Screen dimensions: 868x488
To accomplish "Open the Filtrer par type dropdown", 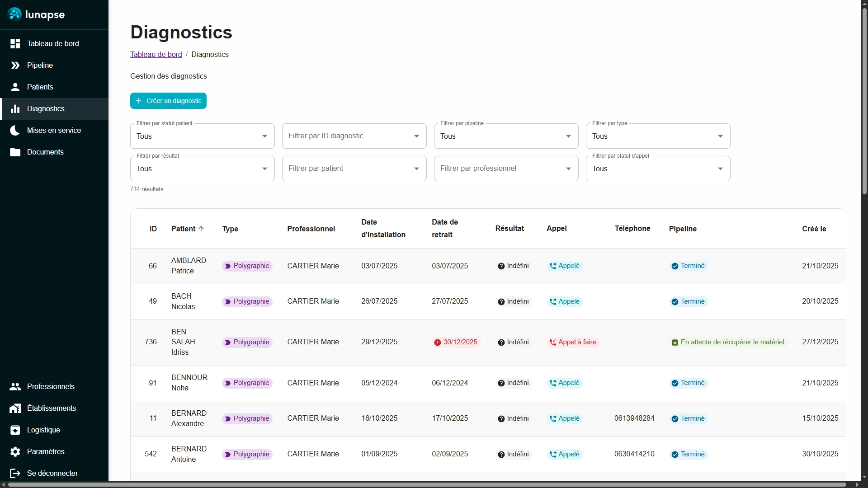I will pos(658,136).
